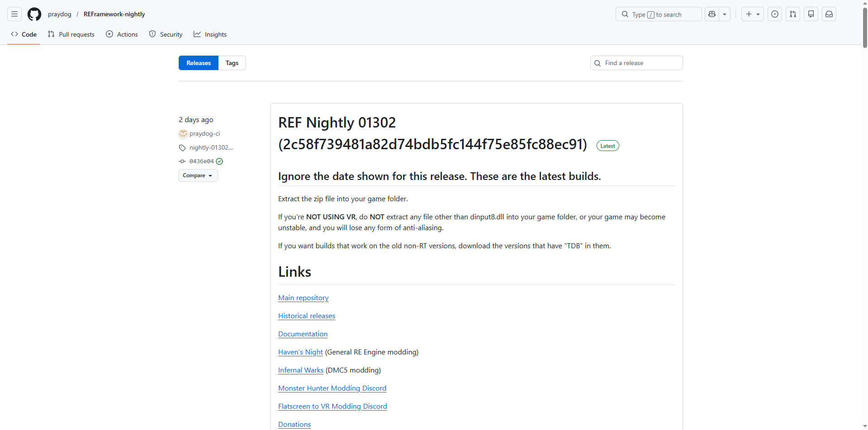
Task: Open Copilot chat icon
Action: pyautogui.click(x=712, y=14)
